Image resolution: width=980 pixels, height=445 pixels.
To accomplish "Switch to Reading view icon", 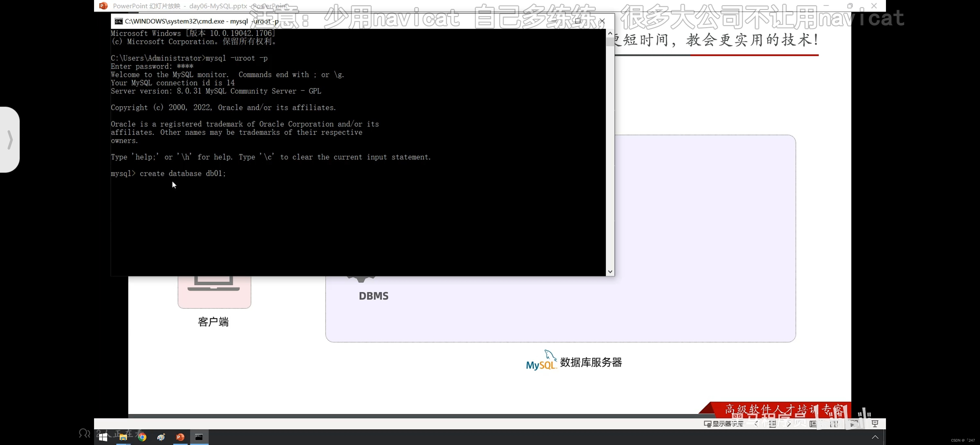I will (x=854, y=424).
